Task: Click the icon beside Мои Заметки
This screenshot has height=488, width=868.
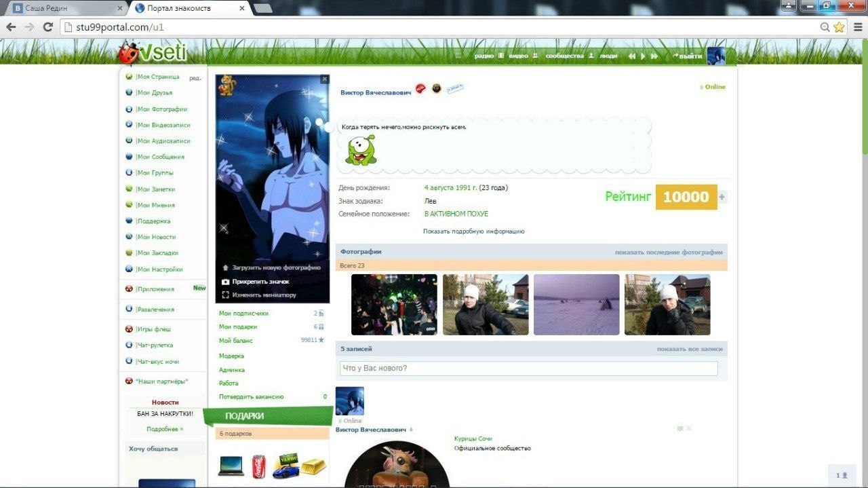Action: [x=130, y=189]
